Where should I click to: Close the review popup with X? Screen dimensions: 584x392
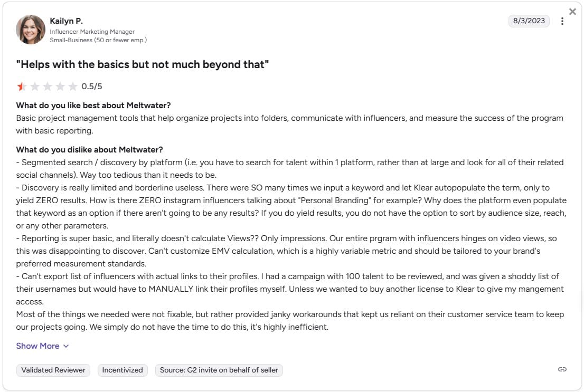[x=572, y=12]
